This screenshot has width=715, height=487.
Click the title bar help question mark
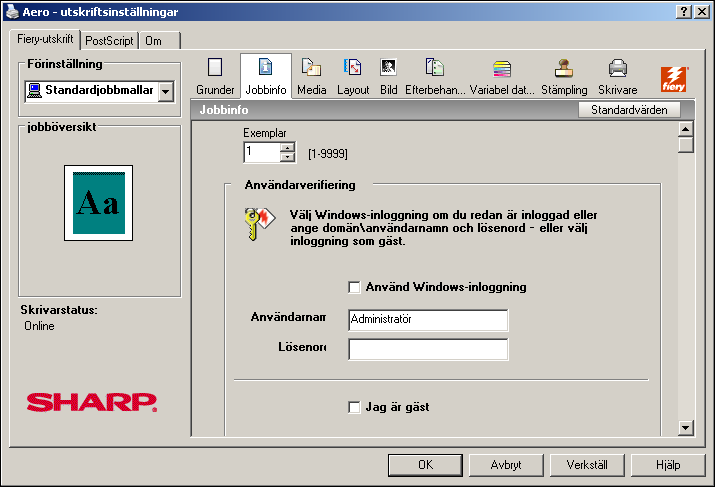coord(684,11)
